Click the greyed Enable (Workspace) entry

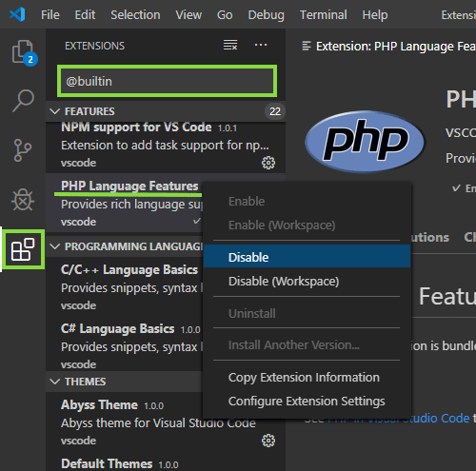307,226
